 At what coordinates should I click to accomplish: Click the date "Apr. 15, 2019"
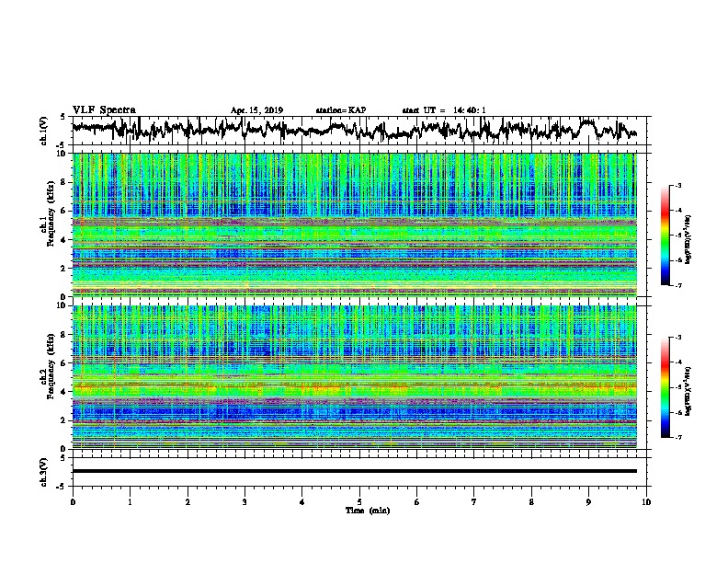tap(256, 110)
